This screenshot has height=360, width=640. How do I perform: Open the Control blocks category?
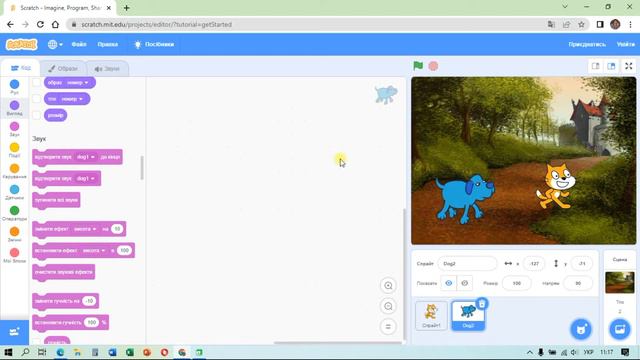click(14, 171)
